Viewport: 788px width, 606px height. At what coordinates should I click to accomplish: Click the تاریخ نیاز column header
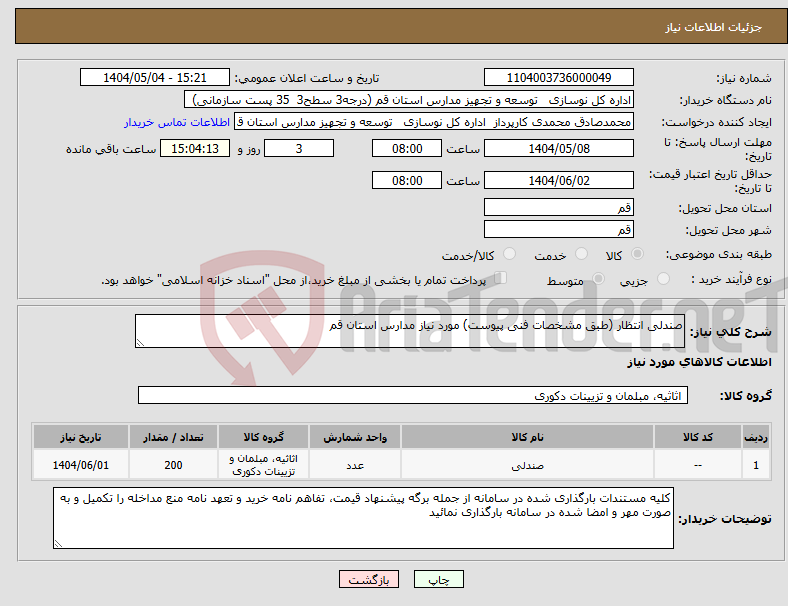81,437
